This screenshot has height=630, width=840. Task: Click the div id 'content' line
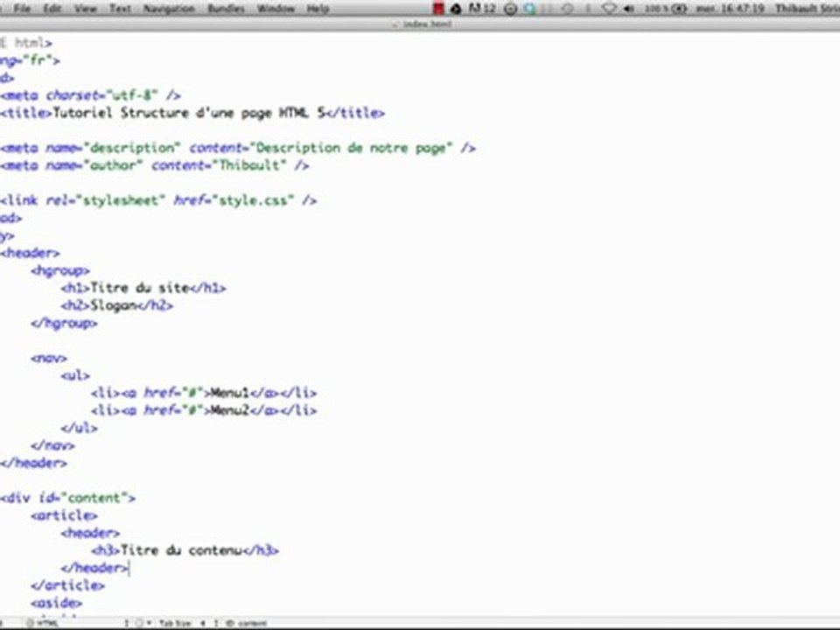click(x=67, y=498)
